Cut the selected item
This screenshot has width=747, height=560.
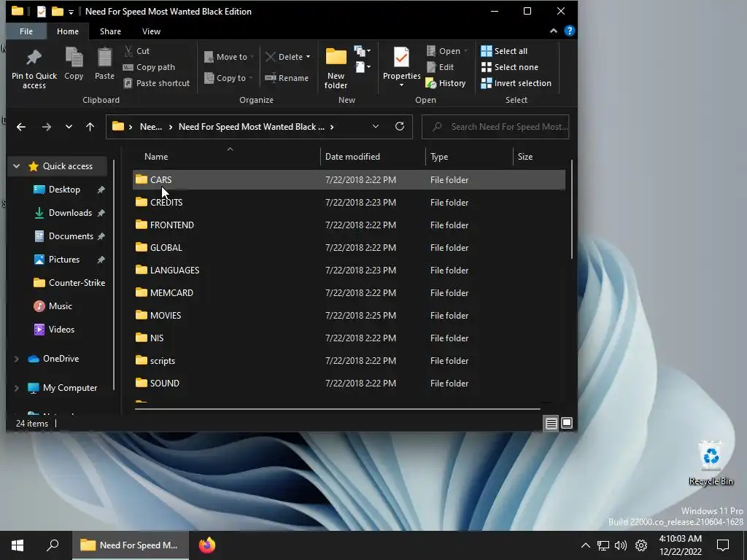click(x=136, y=51)
